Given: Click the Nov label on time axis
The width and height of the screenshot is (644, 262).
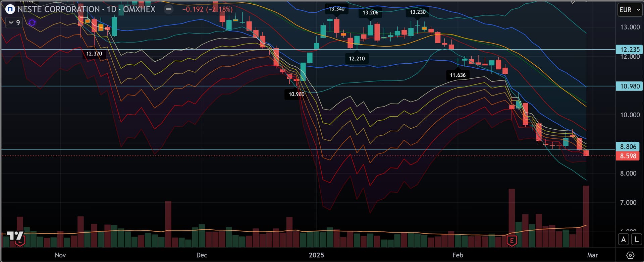Looking at the screenshot, I should click(60, 255).
